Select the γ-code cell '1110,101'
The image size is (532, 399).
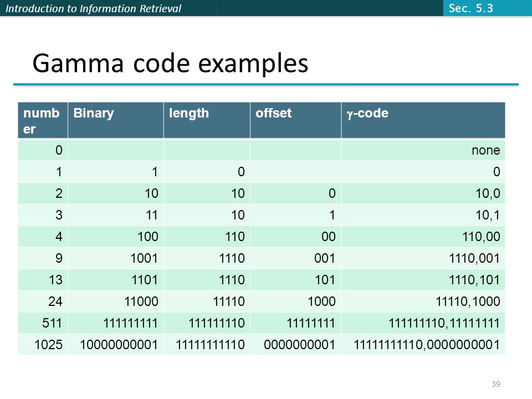[423, 280]
